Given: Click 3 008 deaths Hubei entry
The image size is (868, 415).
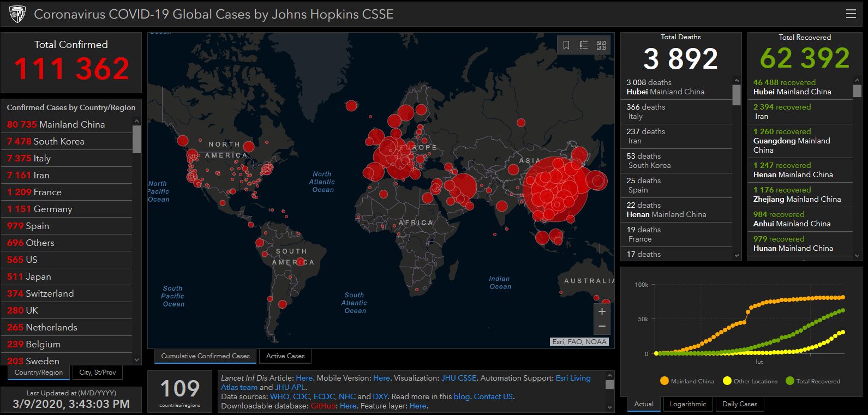Looking at the screenshot, I should click(x=676, y=87).
